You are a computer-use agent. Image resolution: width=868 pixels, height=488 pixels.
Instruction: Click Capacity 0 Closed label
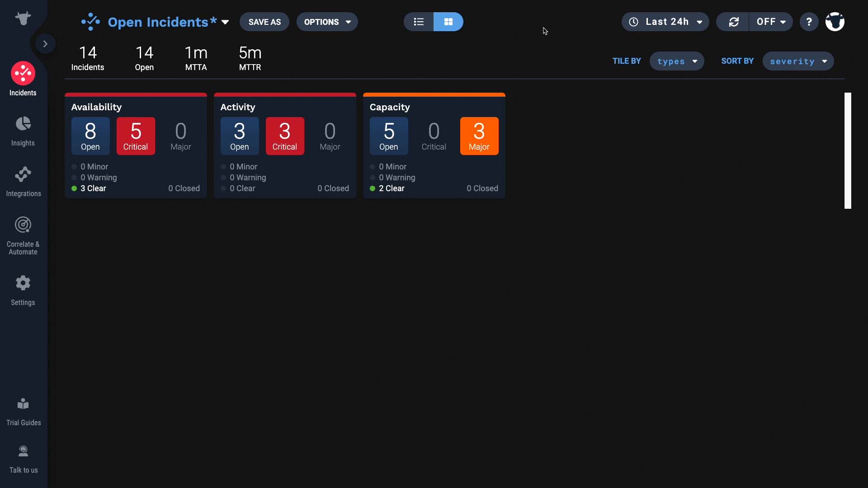[482, 188]
